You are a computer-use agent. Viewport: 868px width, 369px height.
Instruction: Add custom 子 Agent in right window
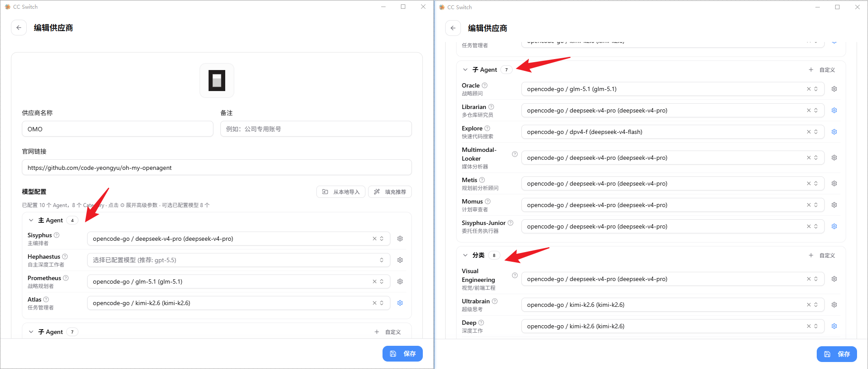point(822,70)
